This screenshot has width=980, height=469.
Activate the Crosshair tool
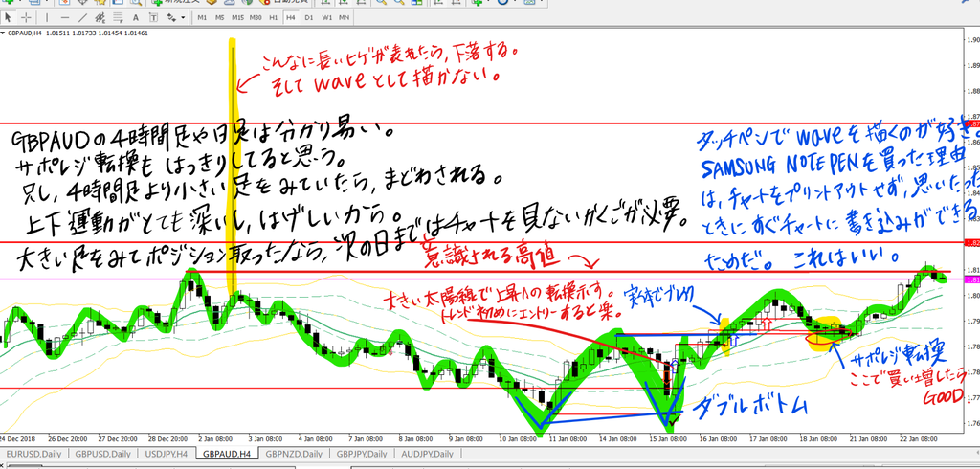point(26,17)
